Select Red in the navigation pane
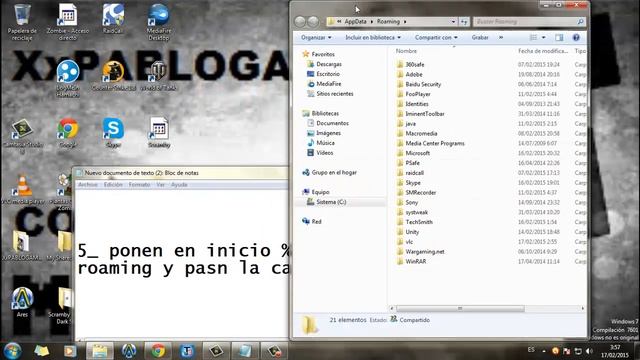 click(316, 222)
